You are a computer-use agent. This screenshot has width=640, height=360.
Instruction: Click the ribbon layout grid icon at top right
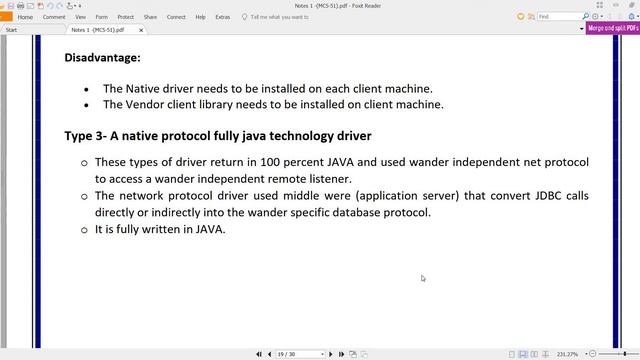pos(600,5)
